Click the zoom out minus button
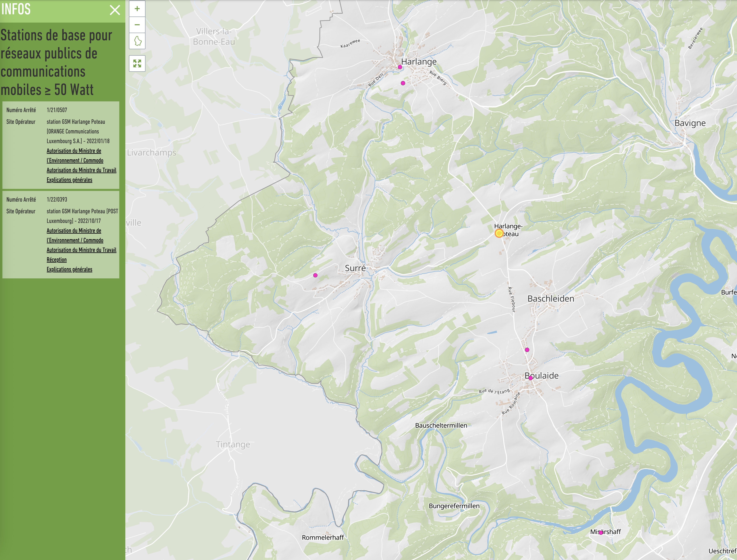Viewport: 737px width, 560px height. [137, 25]
